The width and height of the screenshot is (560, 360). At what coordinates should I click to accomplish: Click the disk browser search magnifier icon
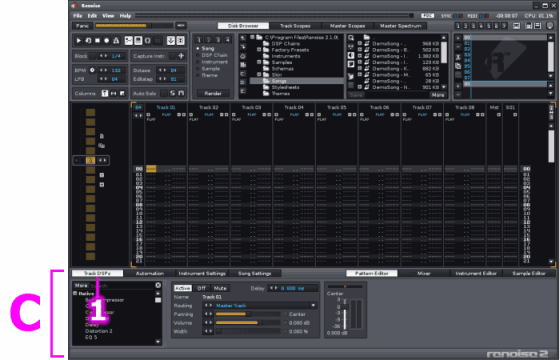[351, 38]
